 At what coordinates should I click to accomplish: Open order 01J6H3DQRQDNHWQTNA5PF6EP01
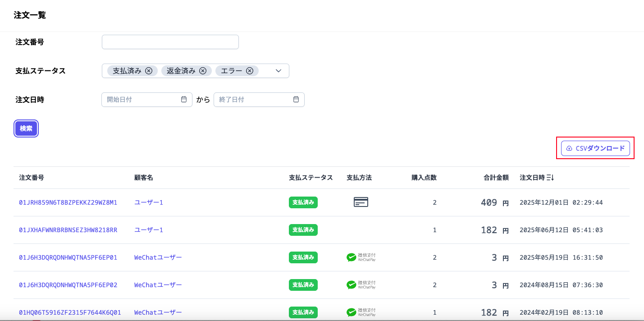tap(68, 257)
